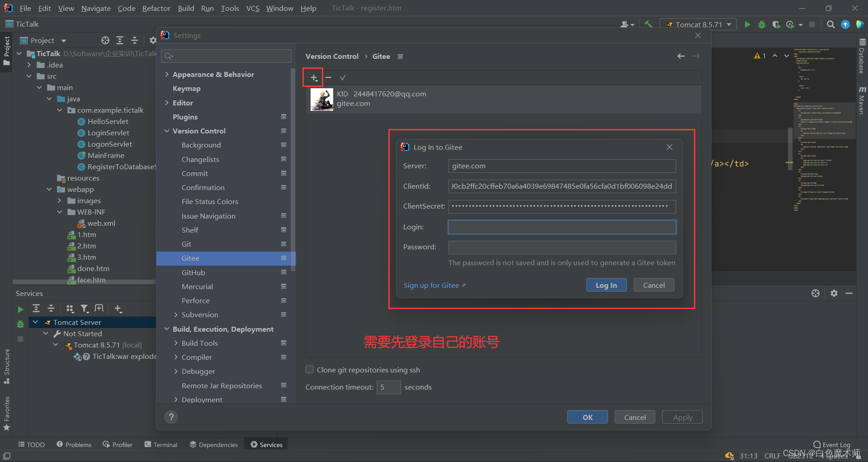This screenshot has height=462, width=868.
Task: Click the build hammer icon
Action: pyautogui.click(x=648, y=24)
